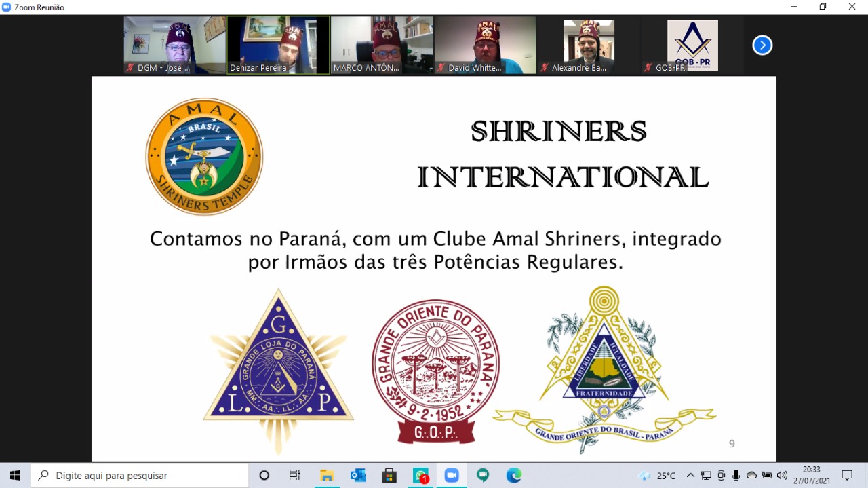Select the GOB-PR participant tile
This screenshot has width=868, height=488.
[x=692, y=45]
